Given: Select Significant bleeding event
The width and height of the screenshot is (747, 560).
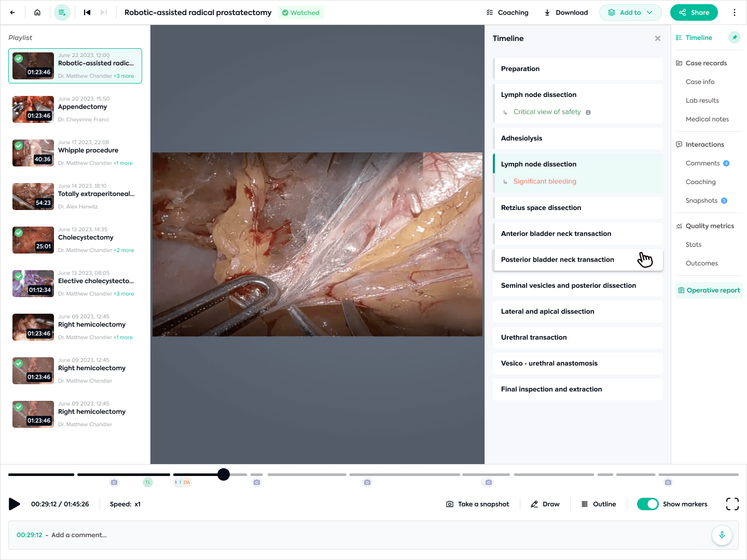Looking at the screenshot, I should [545, 181].
